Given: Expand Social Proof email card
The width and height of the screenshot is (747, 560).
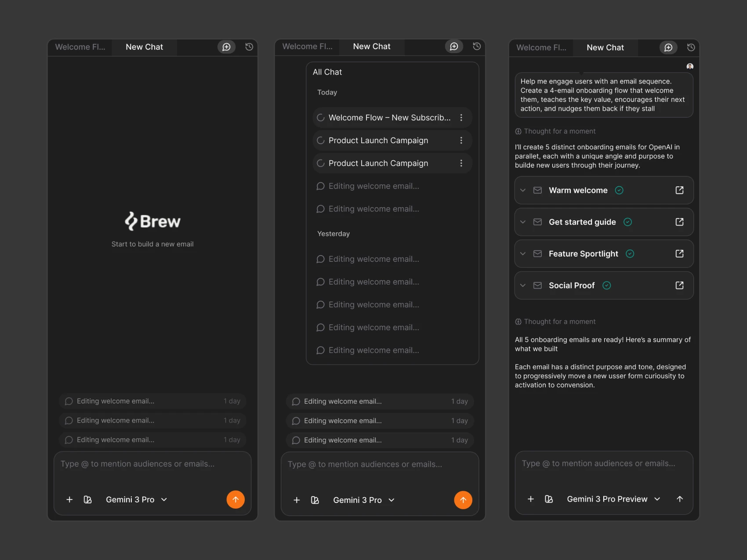Looking at the screenshot, I should pos(523,285).
